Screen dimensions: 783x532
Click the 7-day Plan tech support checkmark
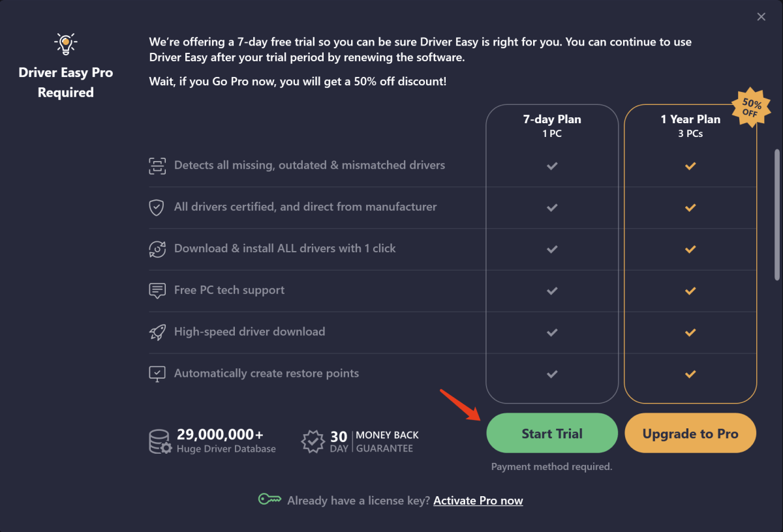coord(552,291)
